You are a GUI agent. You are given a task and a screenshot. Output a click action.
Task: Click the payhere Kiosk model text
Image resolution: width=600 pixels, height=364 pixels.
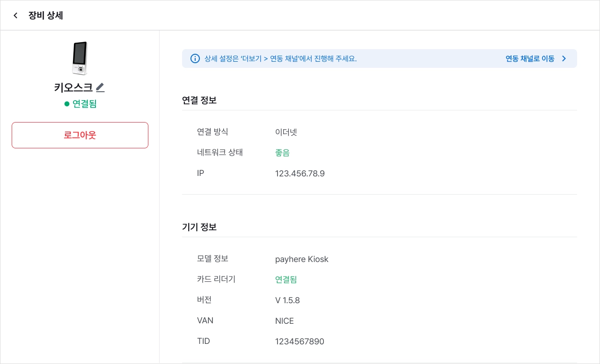coord(302,259)
